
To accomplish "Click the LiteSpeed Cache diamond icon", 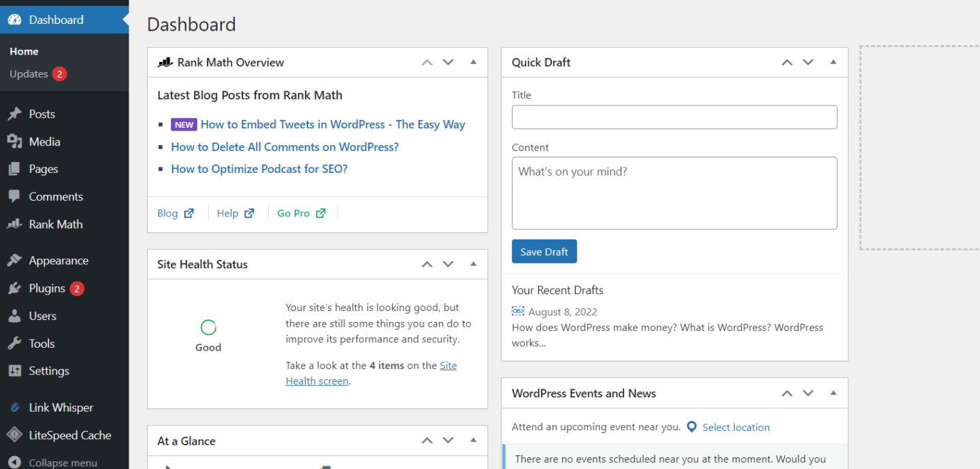I will pos(14,435).
